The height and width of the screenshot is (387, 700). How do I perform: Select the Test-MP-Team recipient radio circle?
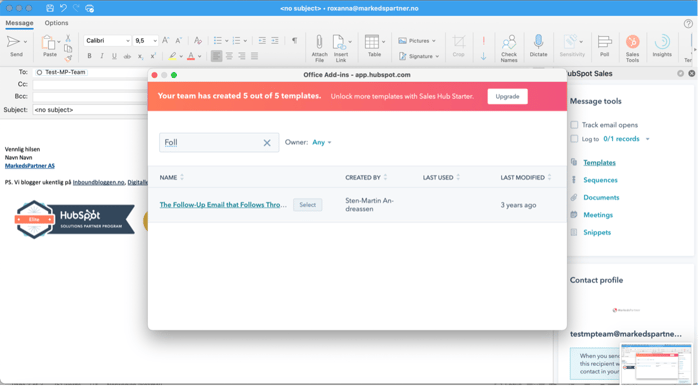pyautogui.click(x=39, y=72)
